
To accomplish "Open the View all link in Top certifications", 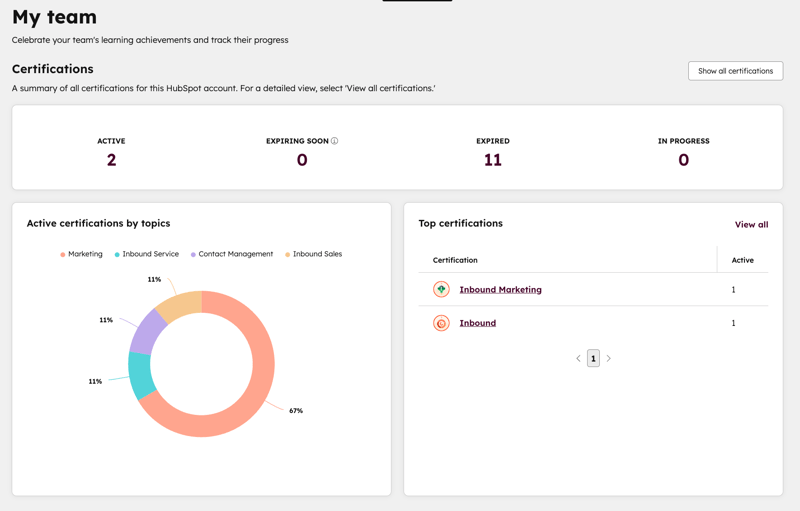I will [751, 224].
